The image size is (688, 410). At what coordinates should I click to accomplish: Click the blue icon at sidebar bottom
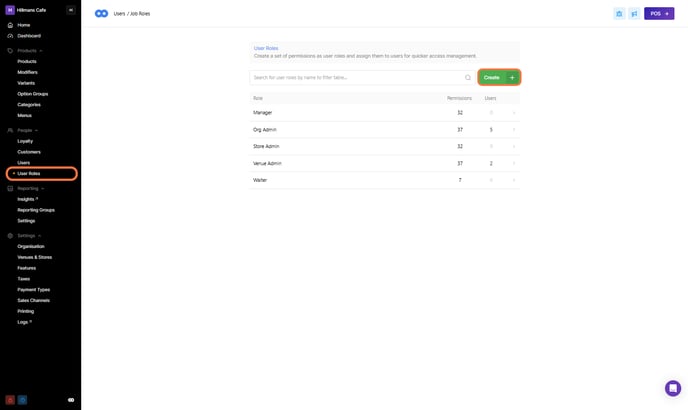coord(22,400)
